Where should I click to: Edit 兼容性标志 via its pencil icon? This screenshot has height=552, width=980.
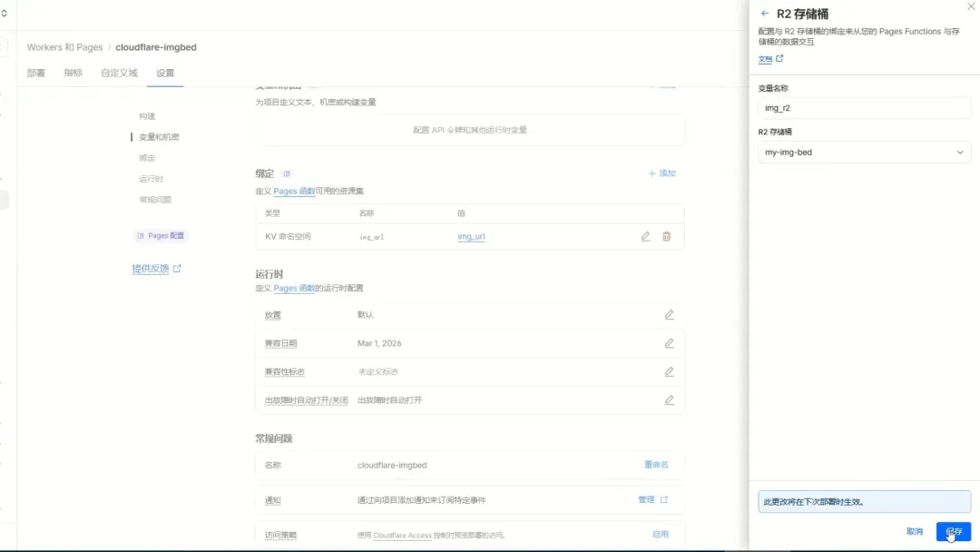click(x=669, y=371)
